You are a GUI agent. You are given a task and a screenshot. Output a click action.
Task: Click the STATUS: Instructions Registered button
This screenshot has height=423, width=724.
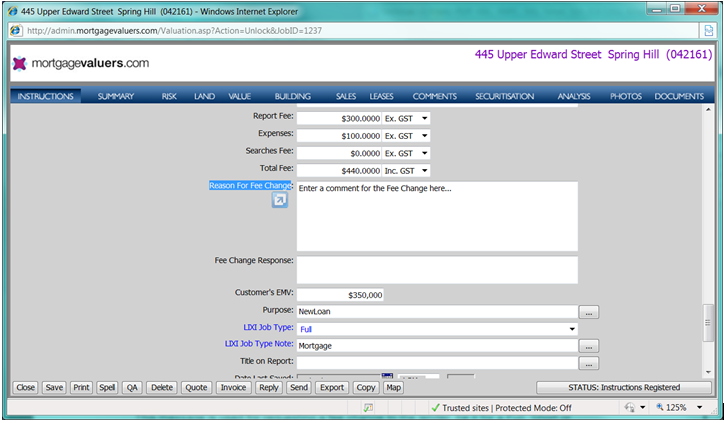point(624,387)
